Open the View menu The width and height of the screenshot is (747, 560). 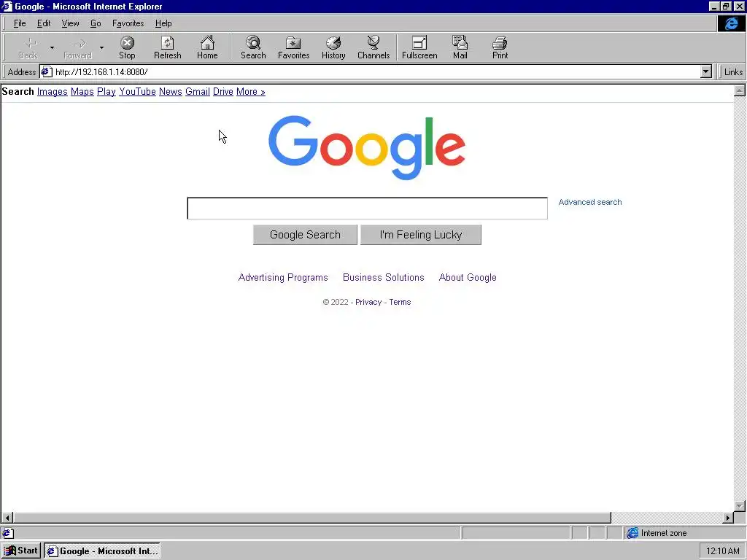pos(70,23)
